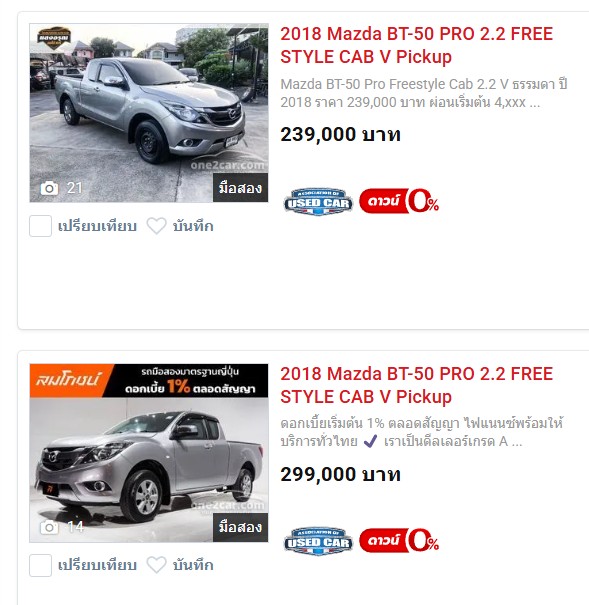View the outdoor grey Mazda pickup photo
This screenshot has width=589, height=605.
coord(149,113)
